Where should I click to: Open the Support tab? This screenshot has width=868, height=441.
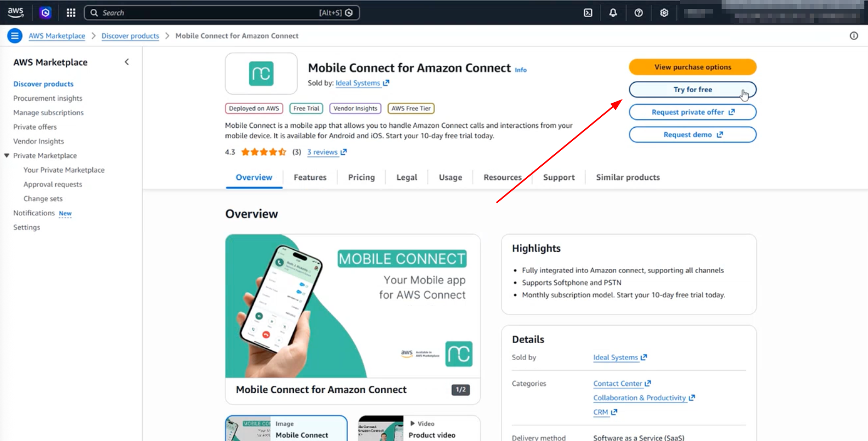[x=559, y=177]
